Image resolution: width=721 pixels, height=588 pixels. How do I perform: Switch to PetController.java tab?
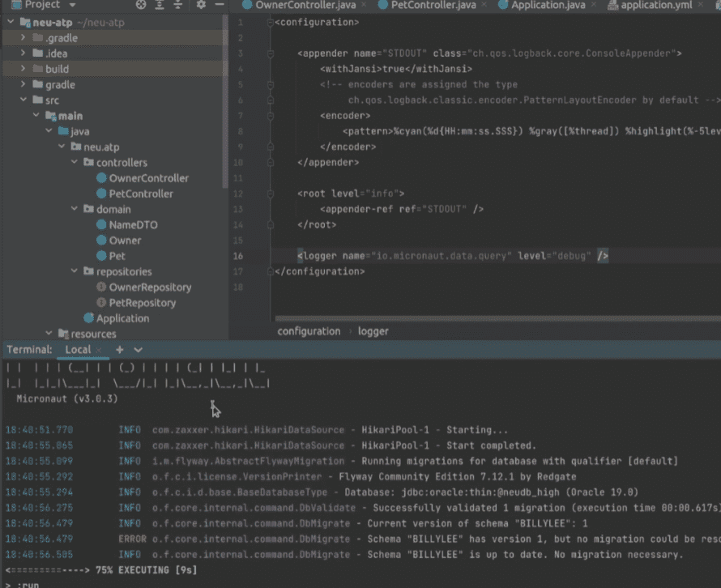pos(433,5)
